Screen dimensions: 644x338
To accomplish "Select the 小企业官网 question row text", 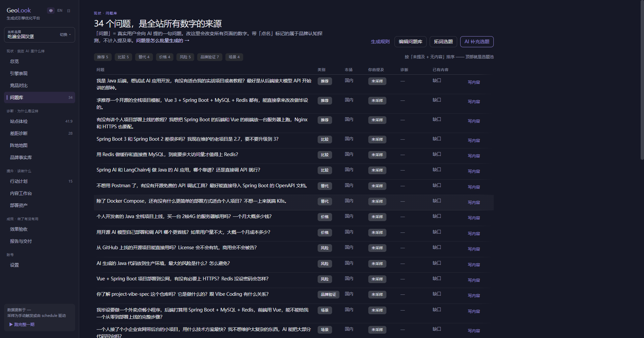I will (x=204, y=333).
